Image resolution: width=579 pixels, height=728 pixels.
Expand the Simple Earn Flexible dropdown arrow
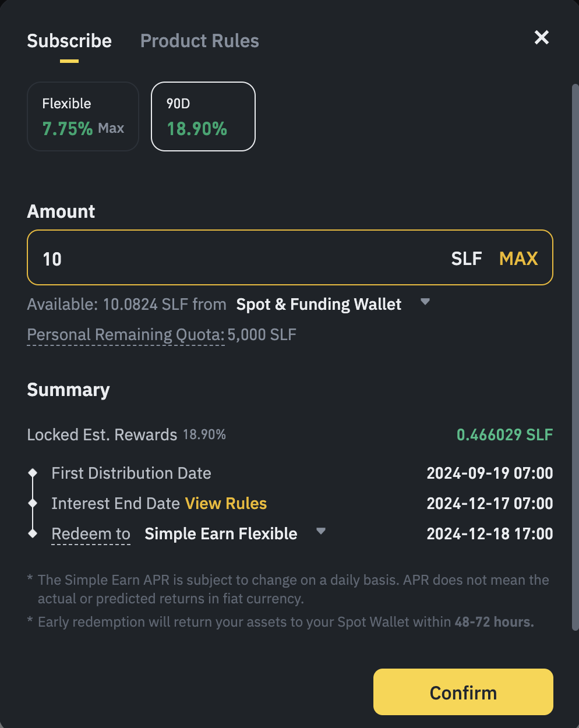point(320,531)
